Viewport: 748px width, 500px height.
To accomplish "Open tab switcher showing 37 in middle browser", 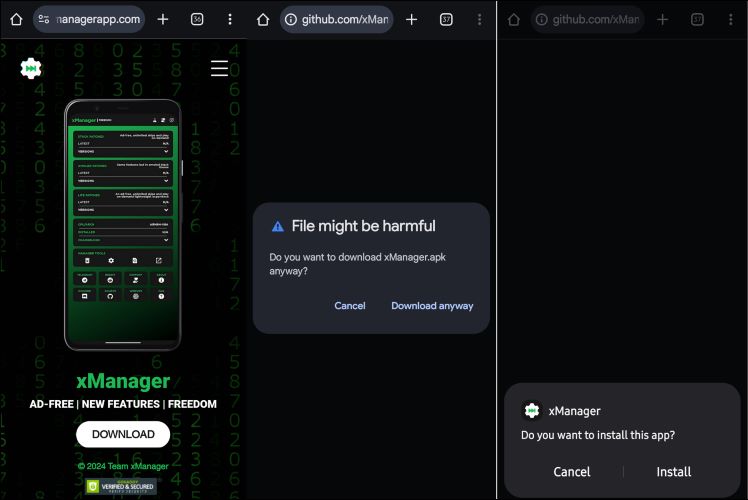I will (446, 20).
